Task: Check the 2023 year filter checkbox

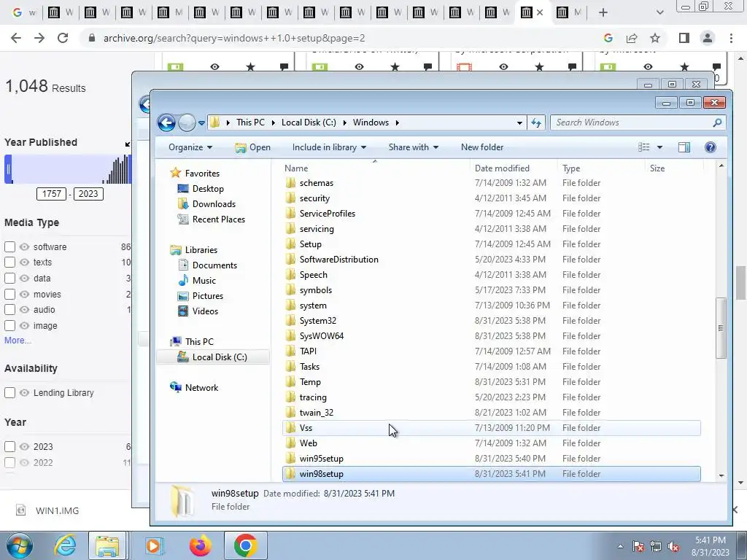Action: [x=9, y=447]
